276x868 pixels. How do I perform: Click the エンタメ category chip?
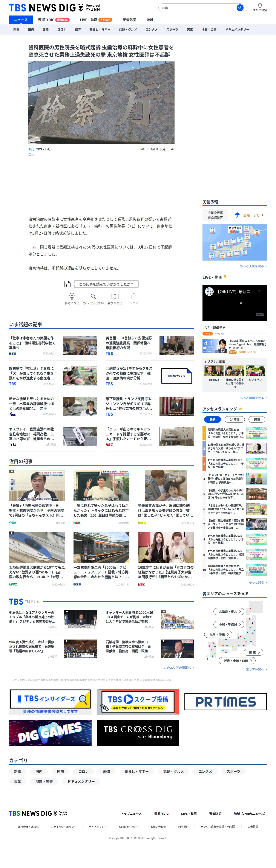[205, 771]
